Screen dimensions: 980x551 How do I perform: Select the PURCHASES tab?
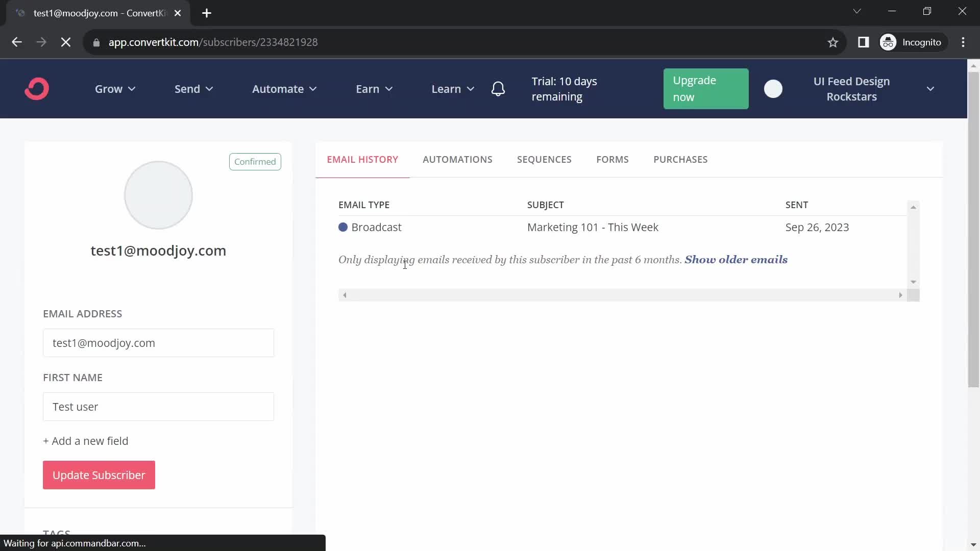(680, 160)
